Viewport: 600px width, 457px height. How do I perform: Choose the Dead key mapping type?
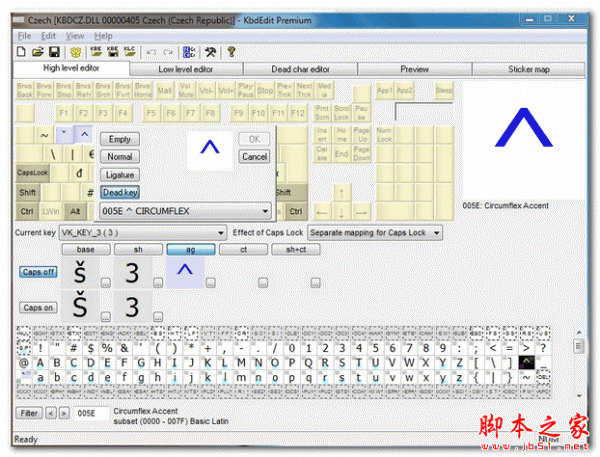(x=120, y=192)
